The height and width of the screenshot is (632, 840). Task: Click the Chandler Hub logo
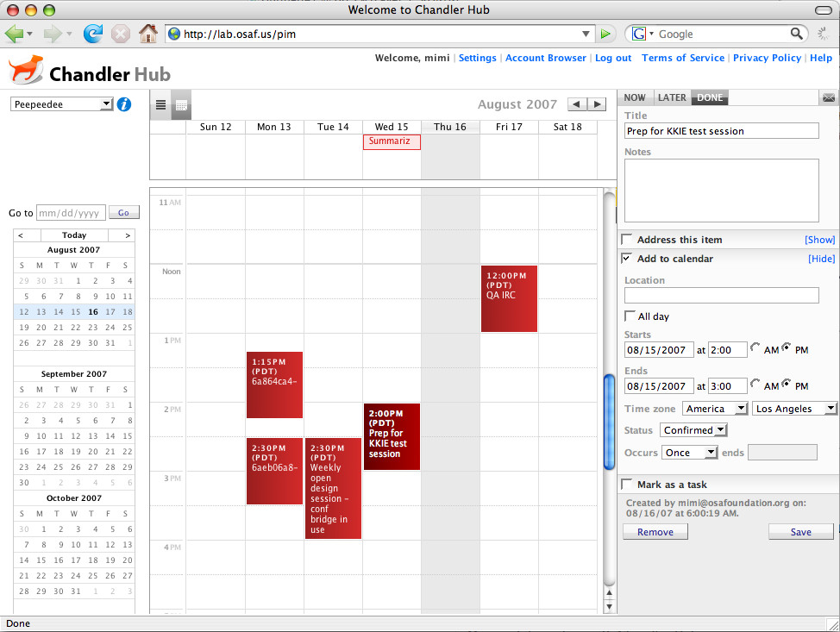tap(90, 70)
